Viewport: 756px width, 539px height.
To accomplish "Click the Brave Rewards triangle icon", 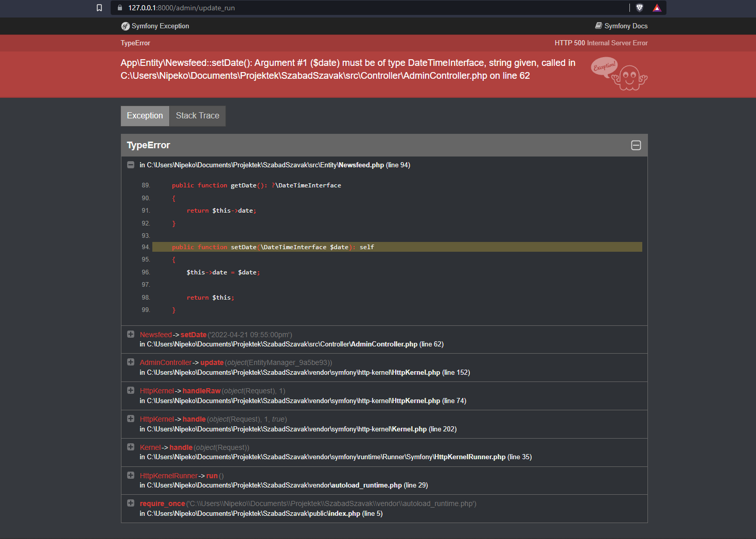I will click(657, 8).
